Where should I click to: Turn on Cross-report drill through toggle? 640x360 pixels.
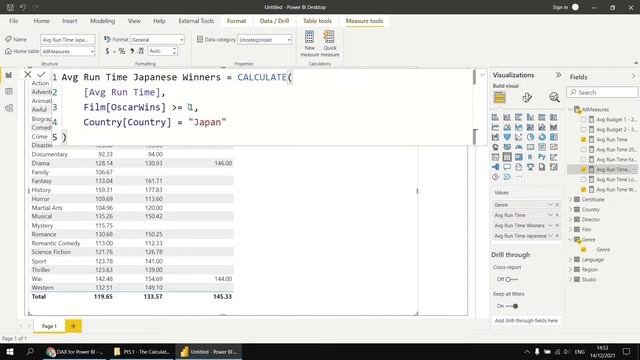(511, 279)
